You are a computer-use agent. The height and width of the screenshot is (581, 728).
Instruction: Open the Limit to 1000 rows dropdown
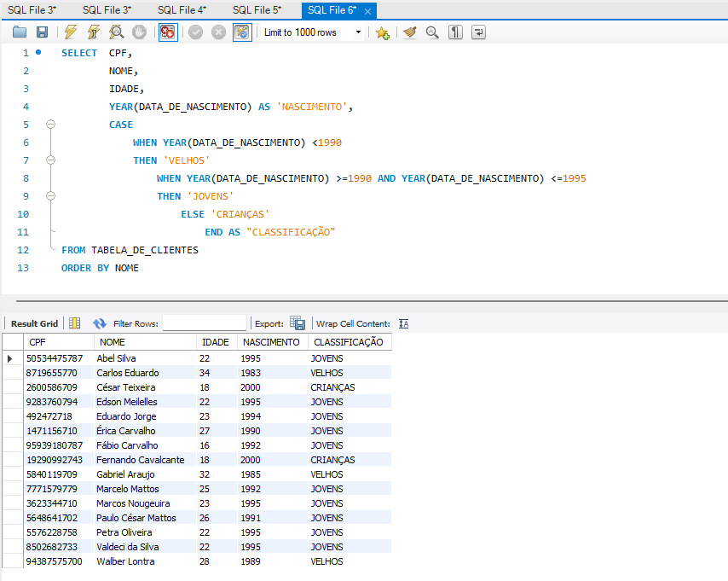click(x=313, y=32)
